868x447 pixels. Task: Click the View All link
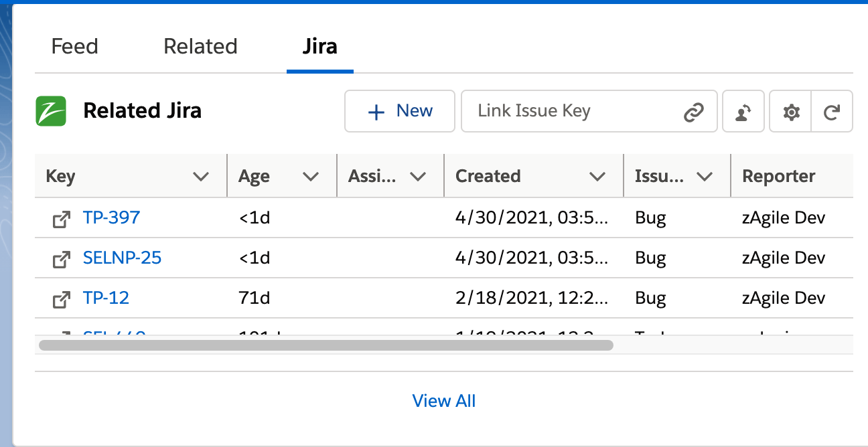click(444, 400)
